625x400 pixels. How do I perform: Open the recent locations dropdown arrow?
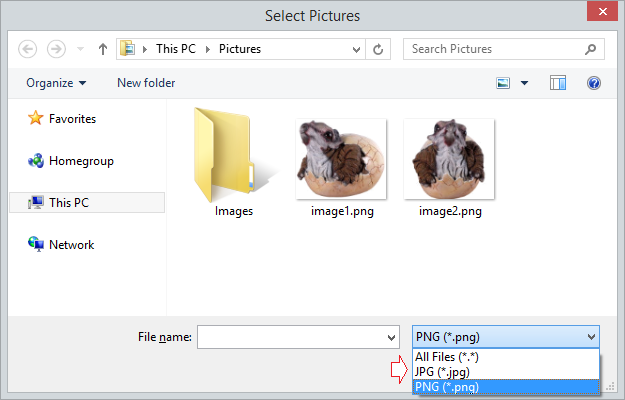click(x=81, y=49)
